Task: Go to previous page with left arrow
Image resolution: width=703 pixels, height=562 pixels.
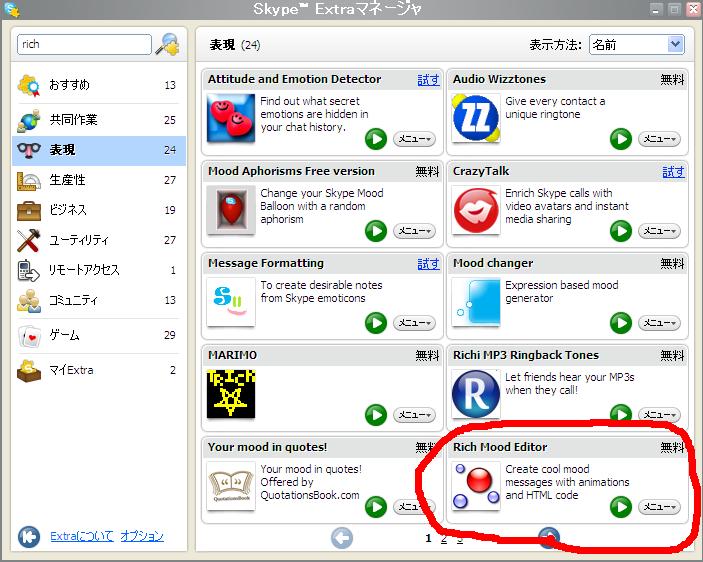Action: tap(342, 538)
